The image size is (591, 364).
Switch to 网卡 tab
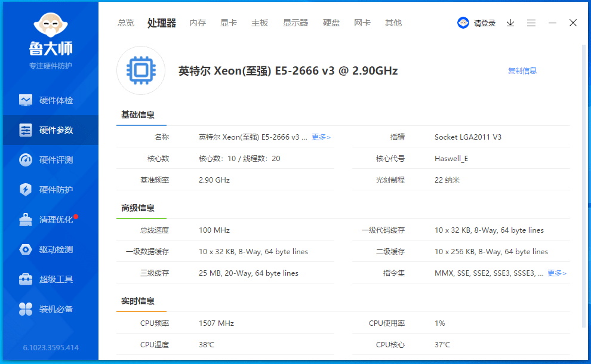[362, 23]
